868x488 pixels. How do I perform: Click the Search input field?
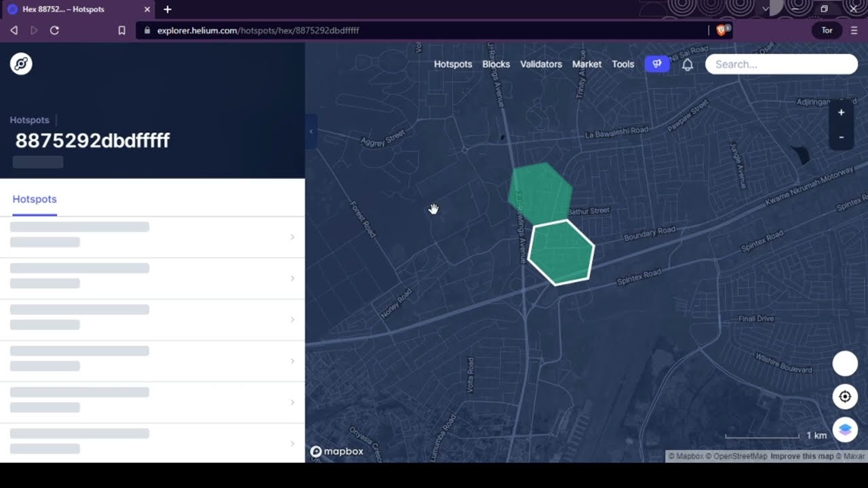[781, 64]
